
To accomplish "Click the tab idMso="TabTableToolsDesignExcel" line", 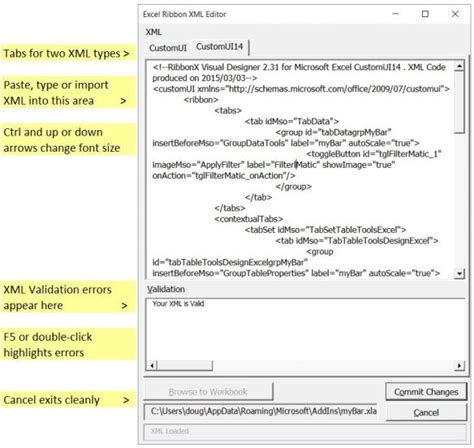I will click(x=357, y=241).
